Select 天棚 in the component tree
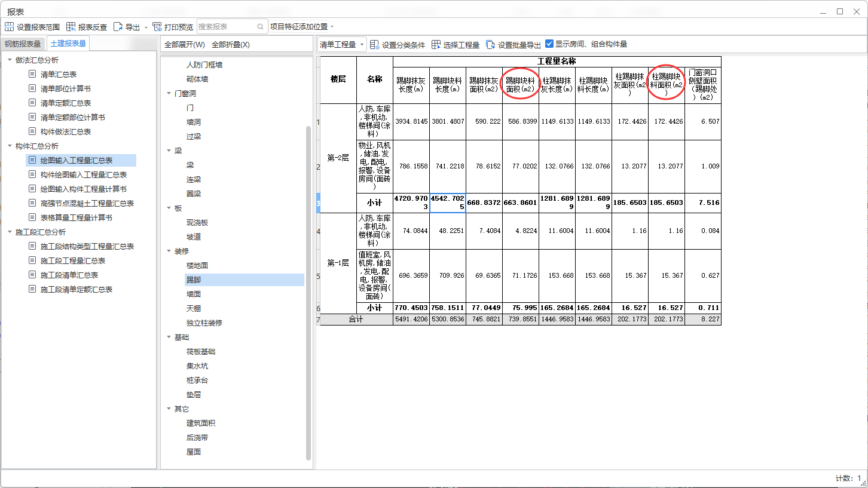This screenshot has width=868, height=488. click(x=194, y=308)
